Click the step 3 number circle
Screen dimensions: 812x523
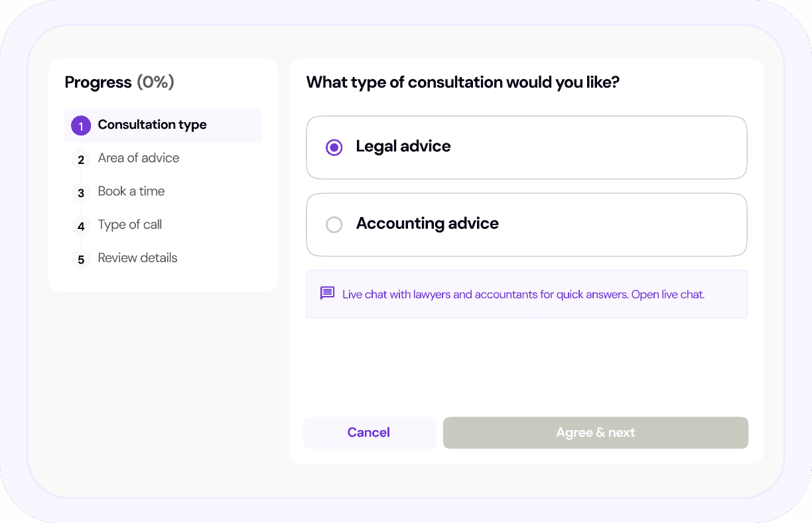pyautogui.click(x=81, y=192)
